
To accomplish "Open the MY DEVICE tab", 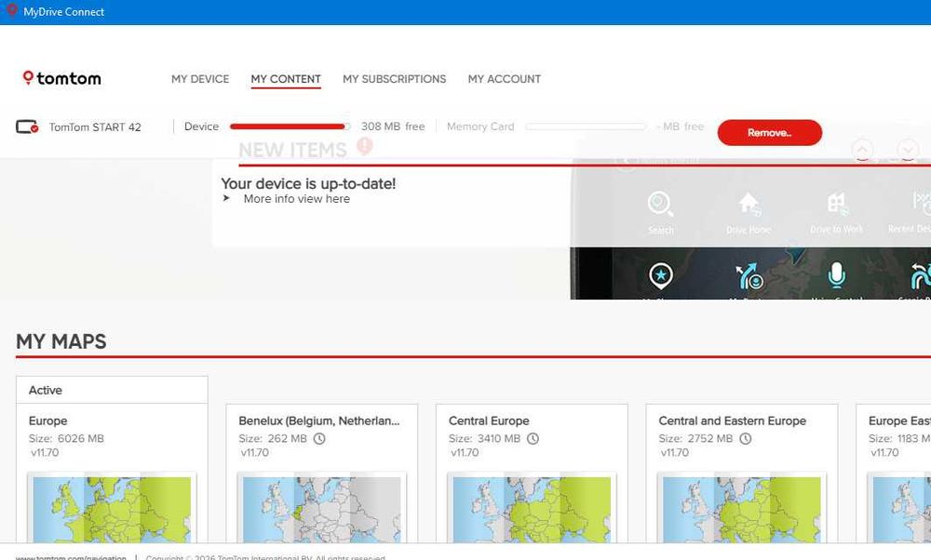I will 200,79.
